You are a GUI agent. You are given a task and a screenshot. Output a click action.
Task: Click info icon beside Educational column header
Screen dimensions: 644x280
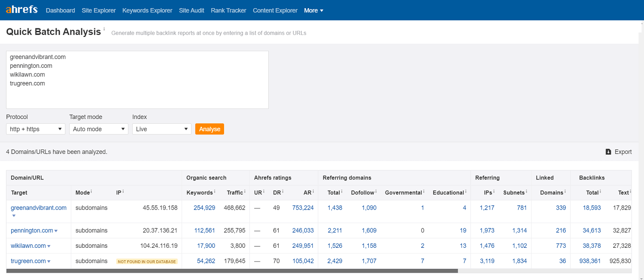(x=466, y=192)
